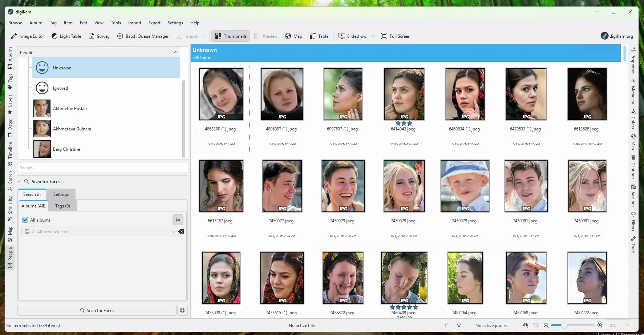Expand the Slideshow dropdown arrow
The image size is (644, 335).
click(373, 36)
